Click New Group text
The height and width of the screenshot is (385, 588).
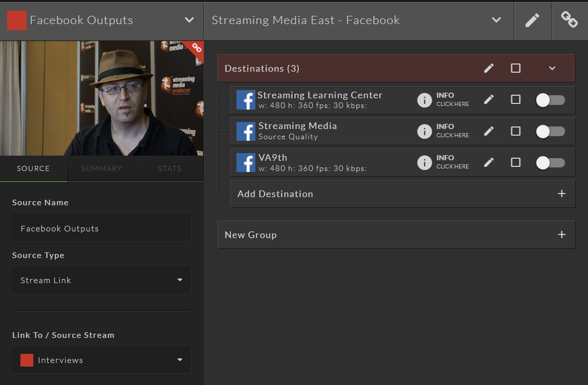tap(250, 235)
